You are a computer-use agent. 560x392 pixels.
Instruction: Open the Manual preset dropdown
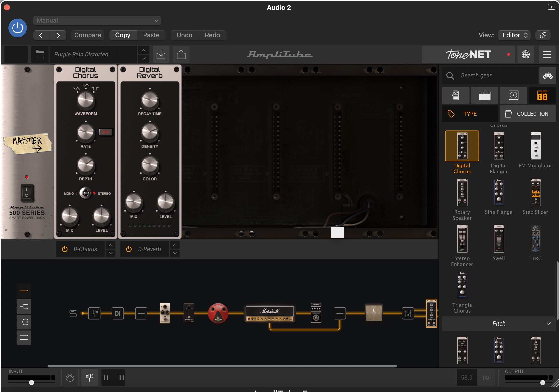point(97,21)
